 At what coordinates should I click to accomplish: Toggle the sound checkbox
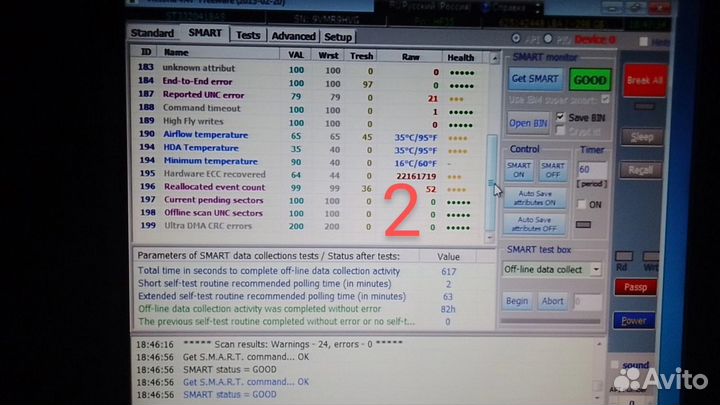[614, 365]
